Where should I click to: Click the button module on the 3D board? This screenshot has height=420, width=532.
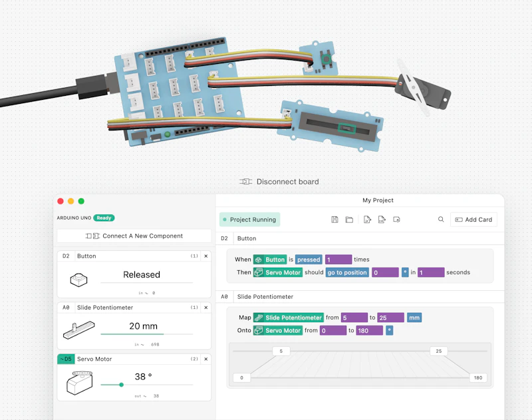point(320,59)
